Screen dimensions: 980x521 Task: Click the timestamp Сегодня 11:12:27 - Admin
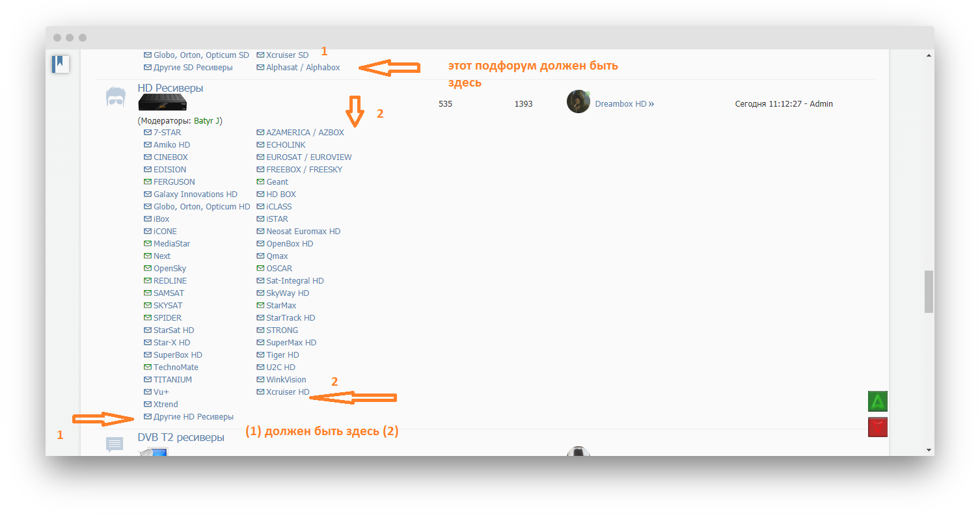click(x=783, y=104)
